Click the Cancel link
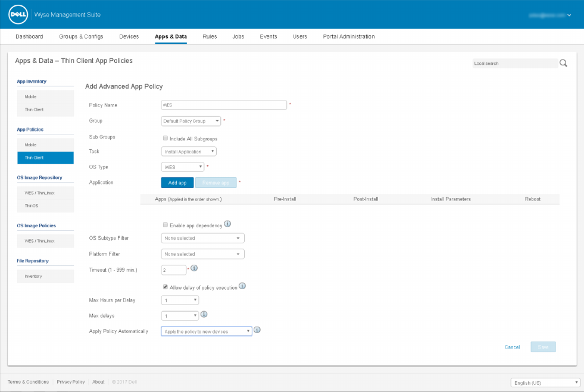Image resolution: width=584 pixels, height=392 pixels. 512,347
